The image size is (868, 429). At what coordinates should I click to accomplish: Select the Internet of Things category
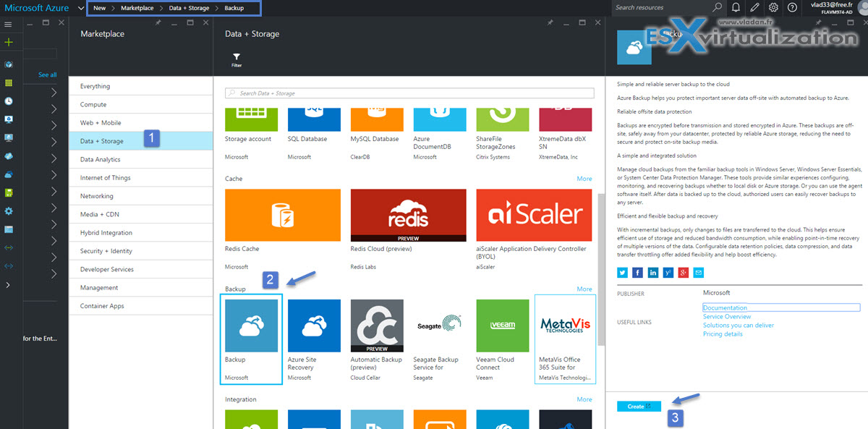tap(141, 178)
